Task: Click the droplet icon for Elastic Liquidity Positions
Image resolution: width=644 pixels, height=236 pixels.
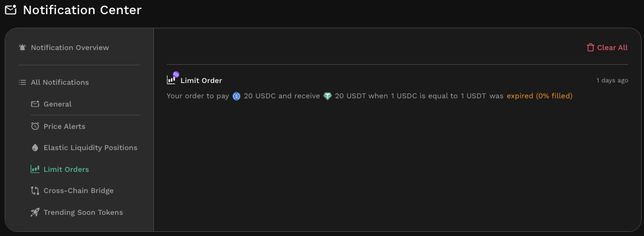Action: [35, 148]
